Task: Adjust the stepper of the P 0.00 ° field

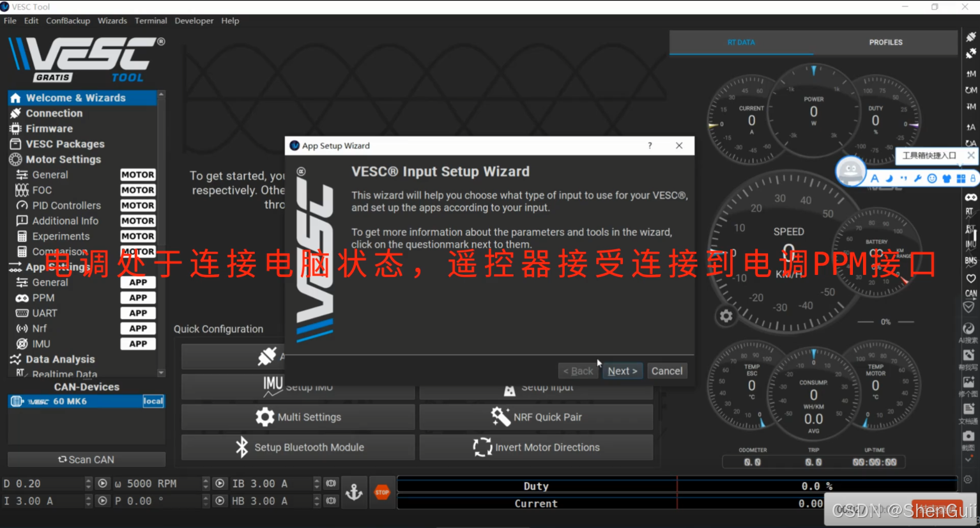Action: pos(206,501)
